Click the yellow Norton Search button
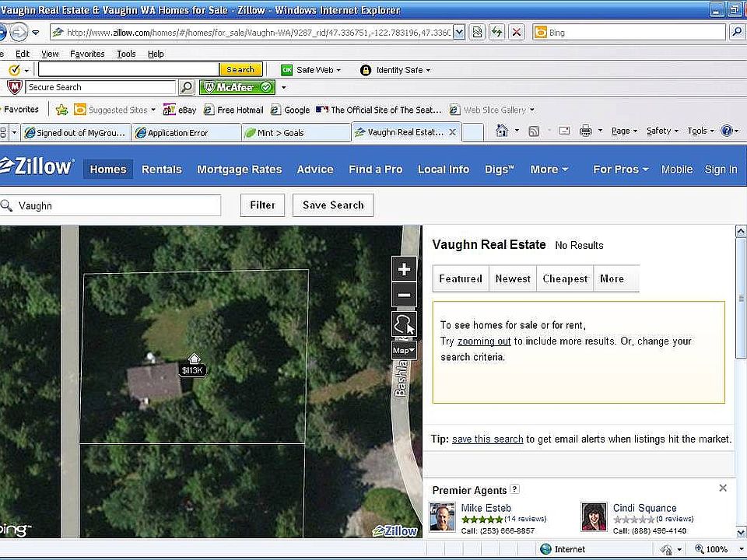 pos(240,69)
